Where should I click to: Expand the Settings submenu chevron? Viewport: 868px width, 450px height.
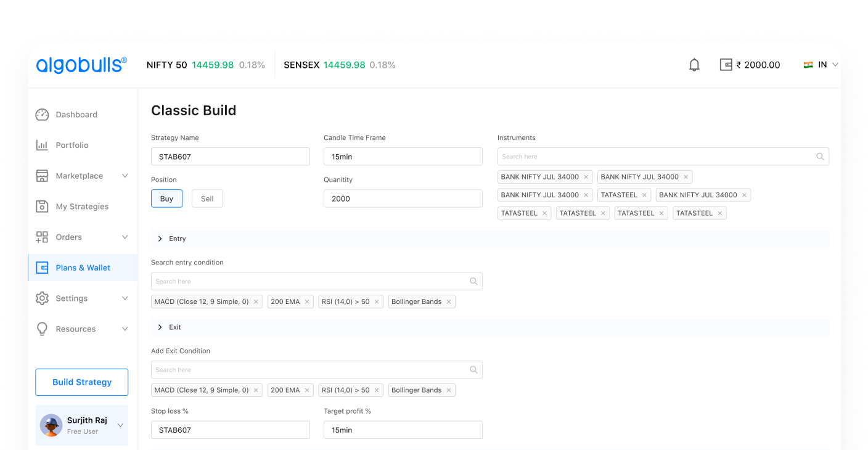125,298
